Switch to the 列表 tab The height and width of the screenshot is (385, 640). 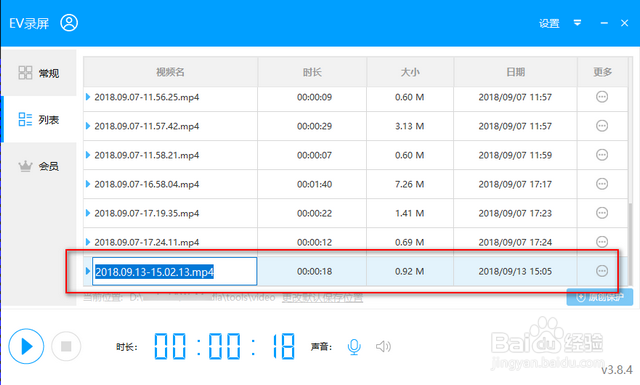coord(39,119)
